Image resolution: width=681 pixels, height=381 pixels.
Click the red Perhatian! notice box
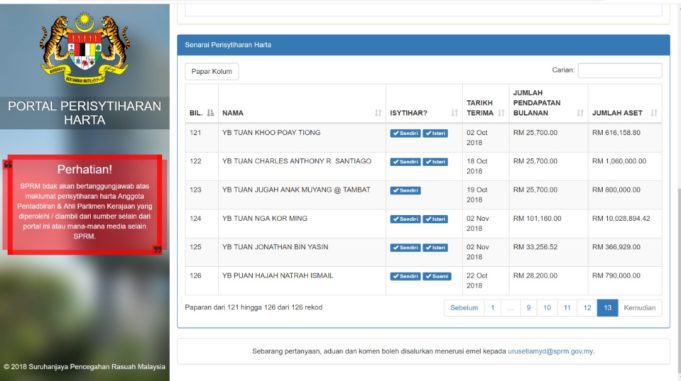pyautogui.click(x=85, y=204)
